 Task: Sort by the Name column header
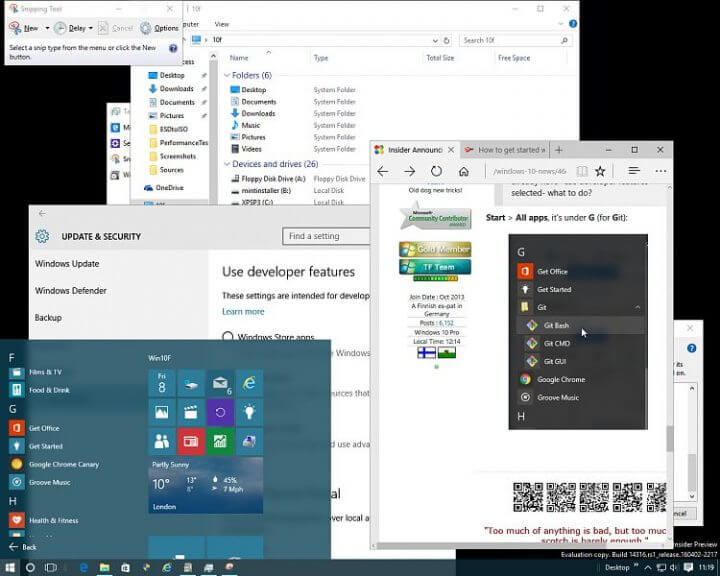[x=239, y=58]
